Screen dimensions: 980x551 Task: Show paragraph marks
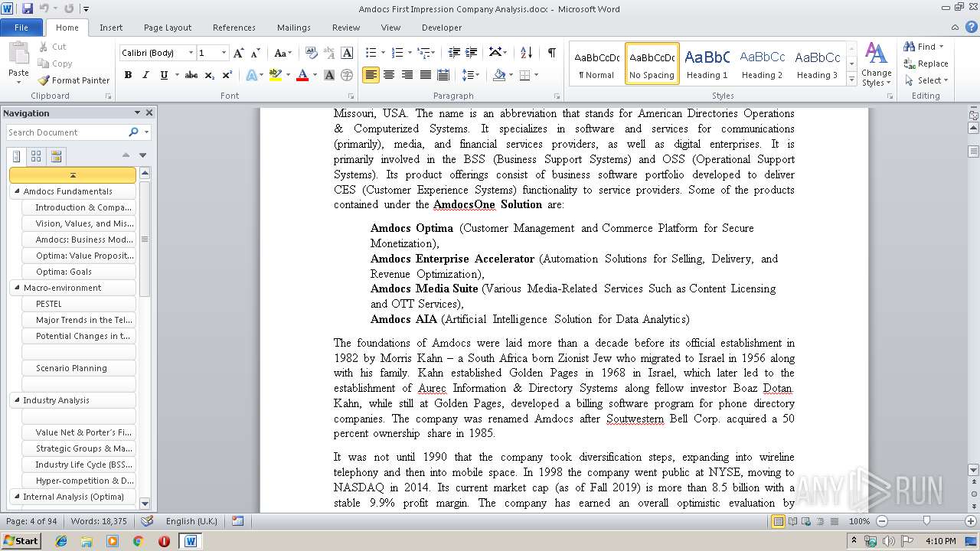pos(551,53)
